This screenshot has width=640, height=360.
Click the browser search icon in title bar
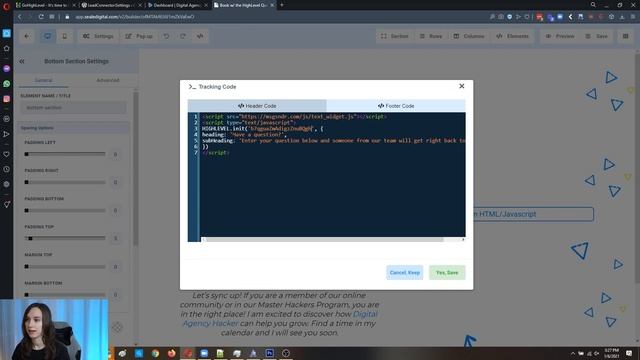pos(593,5)
